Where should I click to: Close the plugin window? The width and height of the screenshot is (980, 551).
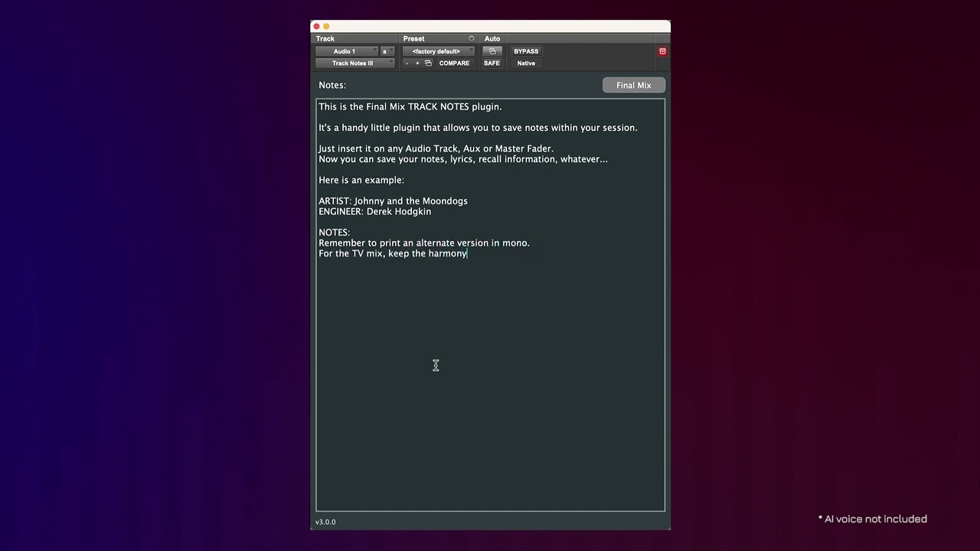point(316,27)
